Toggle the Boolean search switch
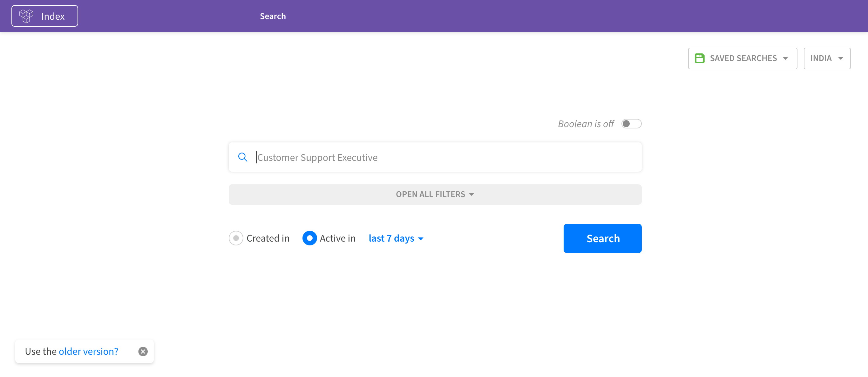868x377 pixels. click(631, 124)
